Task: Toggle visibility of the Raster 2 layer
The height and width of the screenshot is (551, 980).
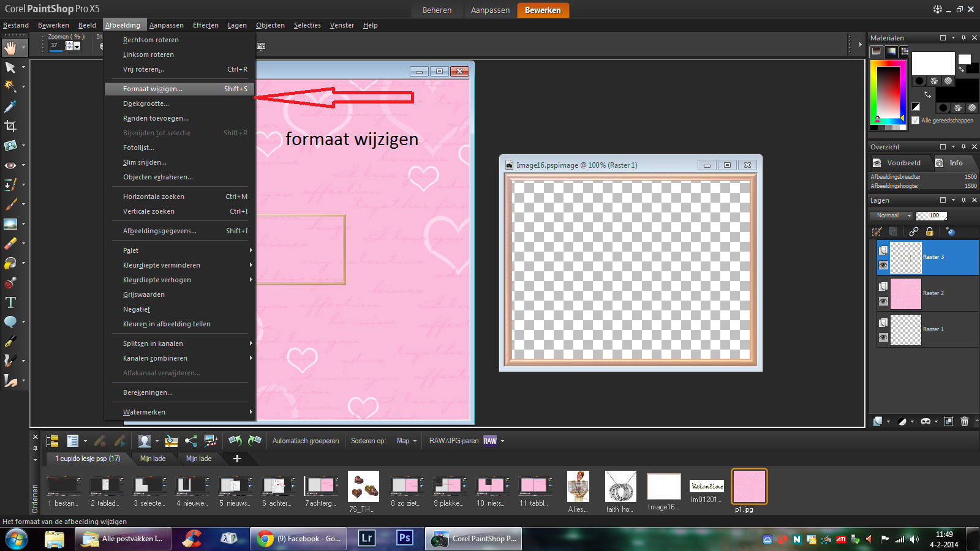Action: [883, 301]
